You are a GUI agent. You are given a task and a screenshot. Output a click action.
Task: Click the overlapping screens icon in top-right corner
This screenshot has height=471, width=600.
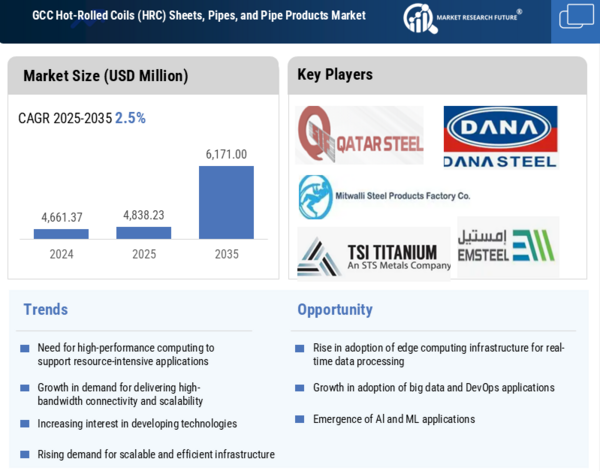click(576, 17)
